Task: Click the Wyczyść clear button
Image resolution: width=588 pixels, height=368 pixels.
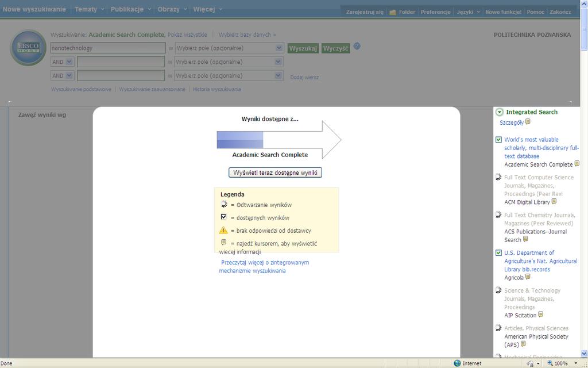Action: 335,48
